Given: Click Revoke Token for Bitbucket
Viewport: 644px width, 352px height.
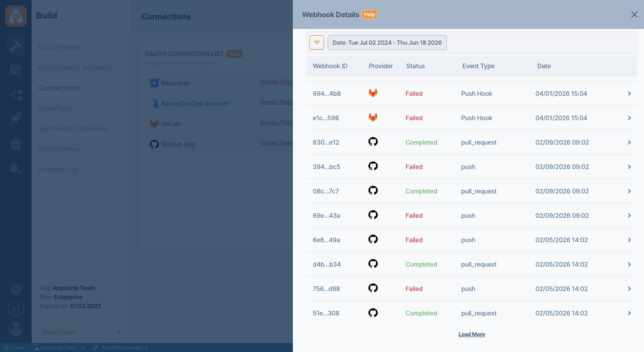Looking at the screenshot, I should (x=277, y=82).
